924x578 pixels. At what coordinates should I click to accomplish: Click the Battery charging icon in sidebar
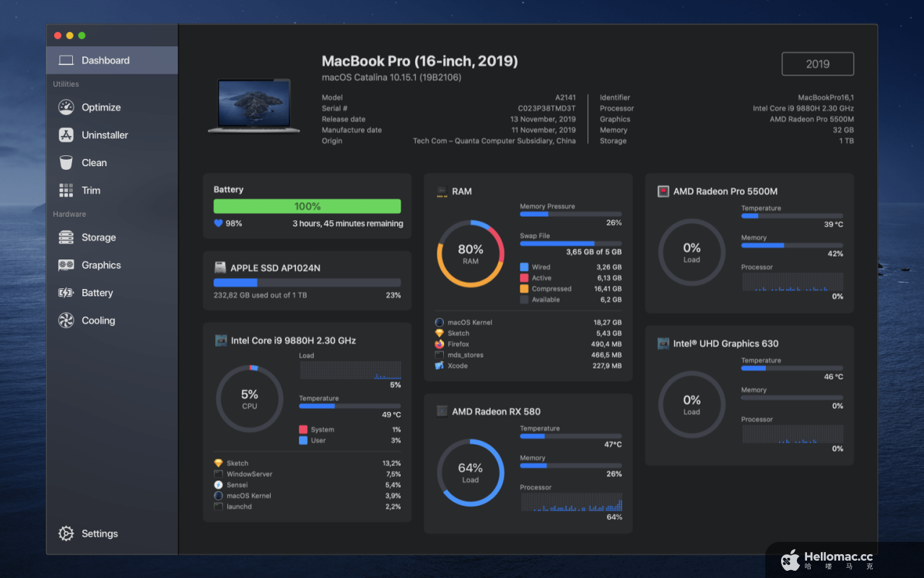(x=66, y=293)
